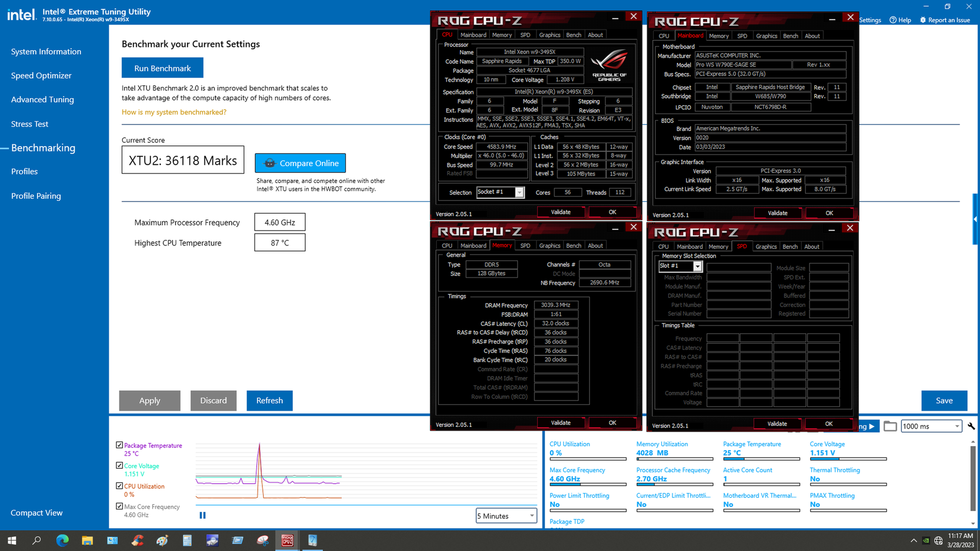Select Graphics tab in the CPU-Z Mainboard window
The image size is (980, 551).
click(x=767, y=36)
